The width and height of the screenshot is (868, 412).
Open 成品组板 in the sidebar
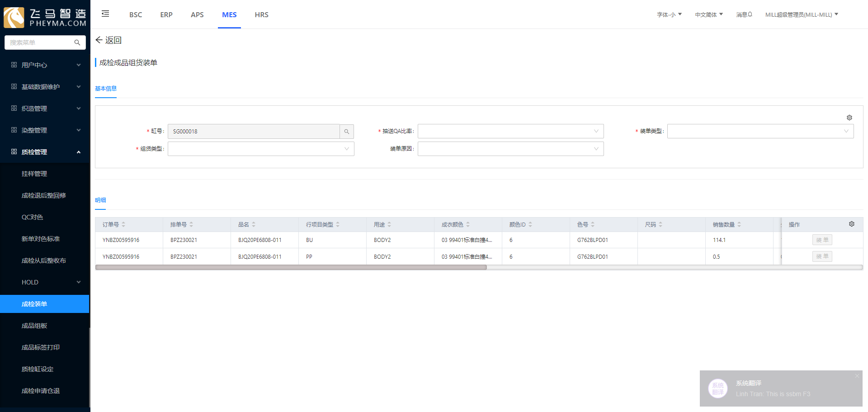pyautogui.click(x=34, y=326)
